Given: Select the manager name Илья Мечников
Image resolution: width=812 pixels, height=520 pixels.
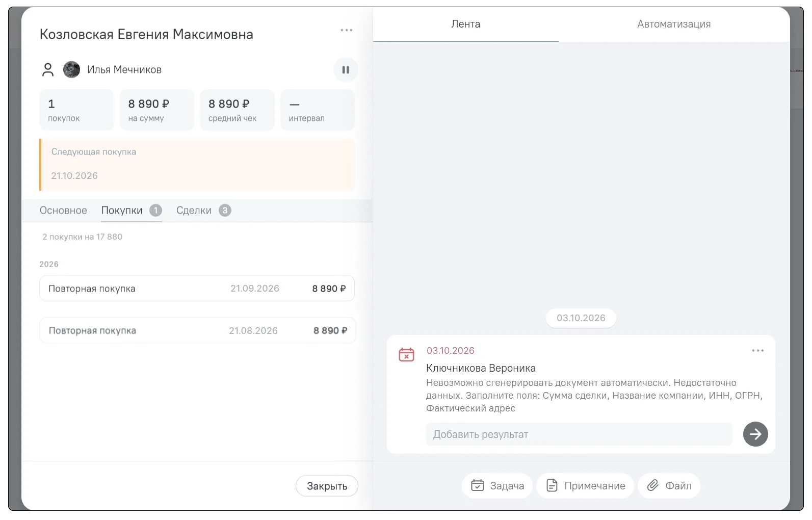Looking at the screenshot, I should click(124, 70).
